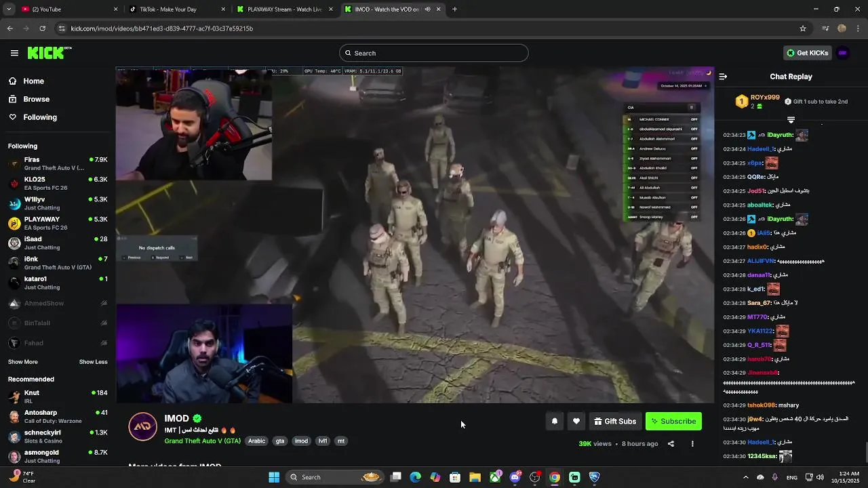The height and width of the screenshot is (488, 868).
Task: Click the green Subscribe button
Action: (x=673, y=422)
